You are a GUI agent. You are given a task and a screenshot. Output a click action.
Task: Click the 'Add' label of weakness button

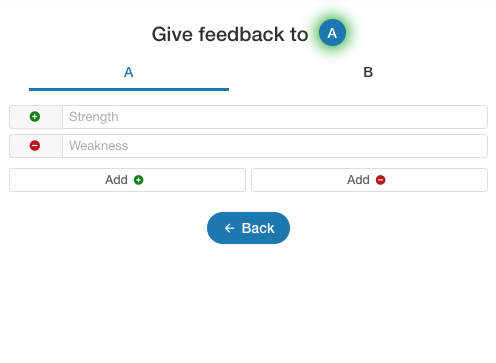click(x=358, y=180)
